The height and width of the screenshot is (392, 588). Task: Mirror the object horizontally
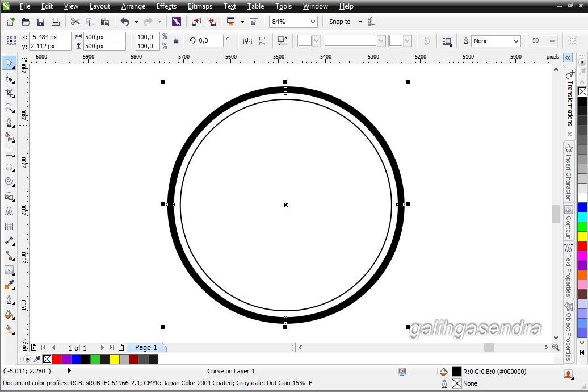pos(247,41)
